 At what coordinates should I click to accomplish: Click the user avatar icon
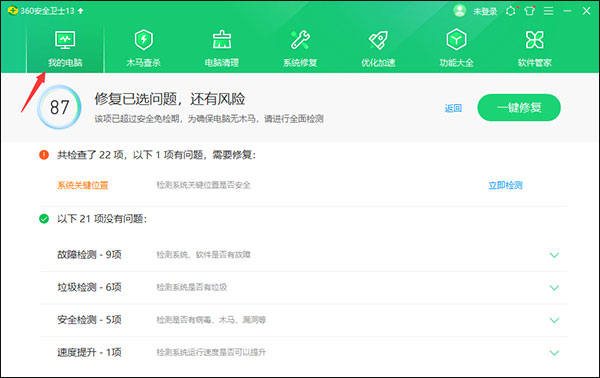click(460, 11)
